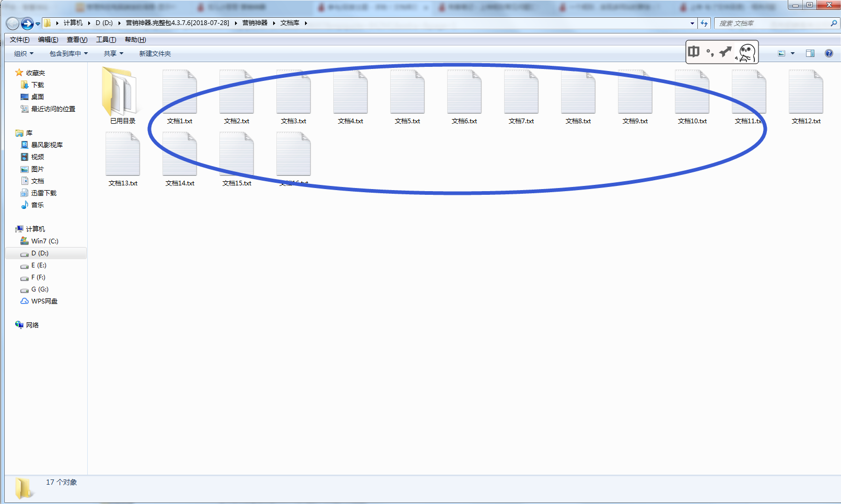Screen dimensions: 841x504
Task: Click the help question mark icon
Action: pos(828,53)
